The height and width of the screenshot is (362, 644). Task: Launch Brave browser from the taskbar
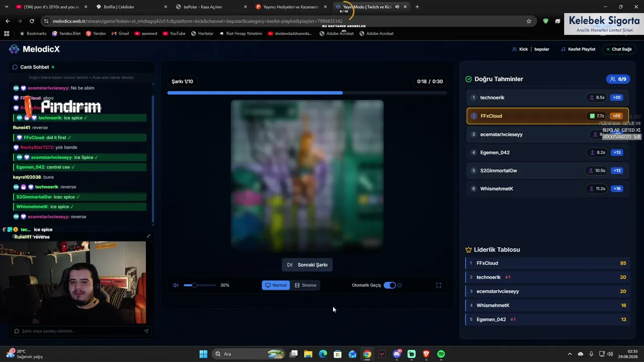tap(426, 354)
